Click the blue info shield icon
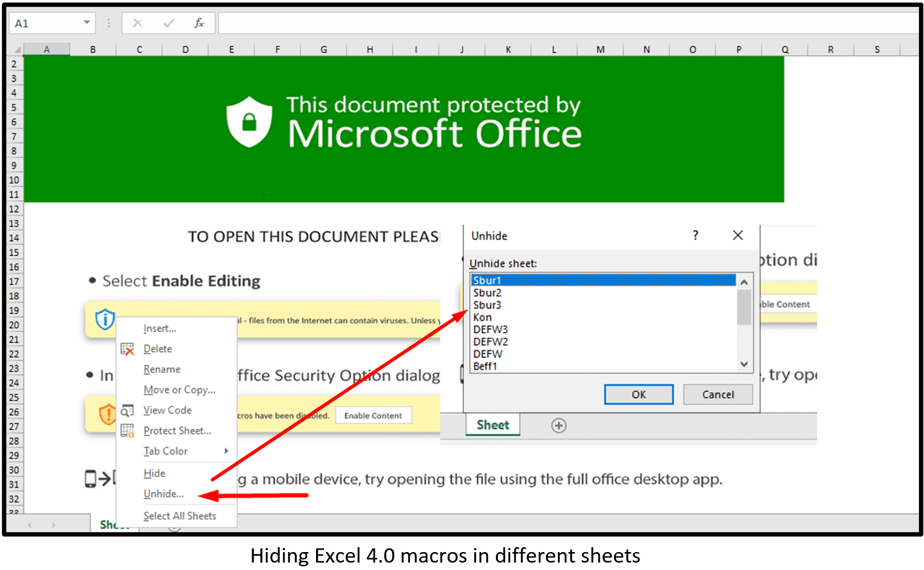 (105, 319)
